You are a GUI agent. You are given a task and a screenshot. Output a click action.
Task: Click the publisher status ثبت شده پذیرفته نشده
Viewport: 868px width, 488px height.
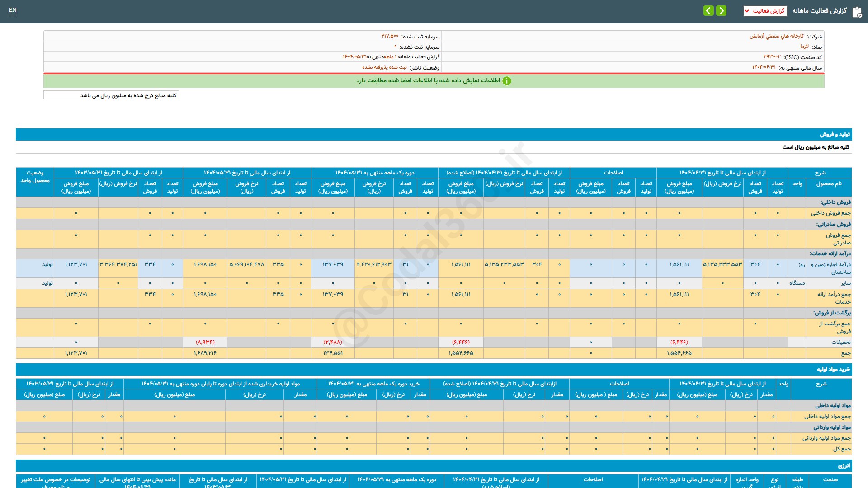(384, 67)
